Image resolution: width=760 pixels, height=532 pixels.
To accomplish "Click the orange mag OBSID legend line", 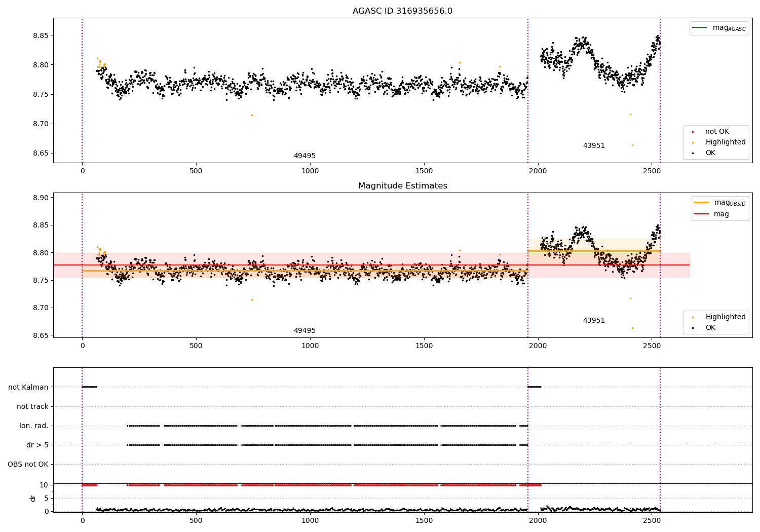I will click(x=701, y=203).
